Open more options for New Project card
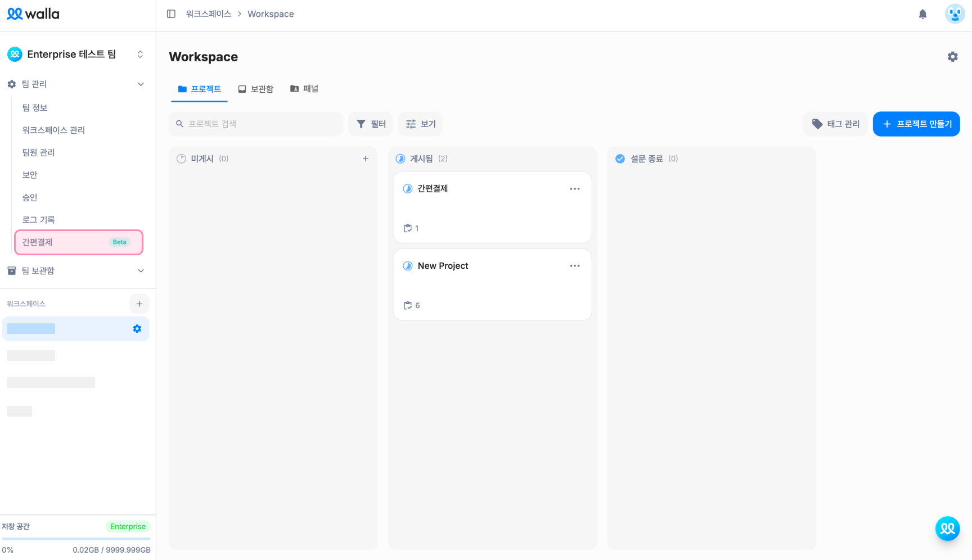972x560 pixels. (x=574, y=266)
